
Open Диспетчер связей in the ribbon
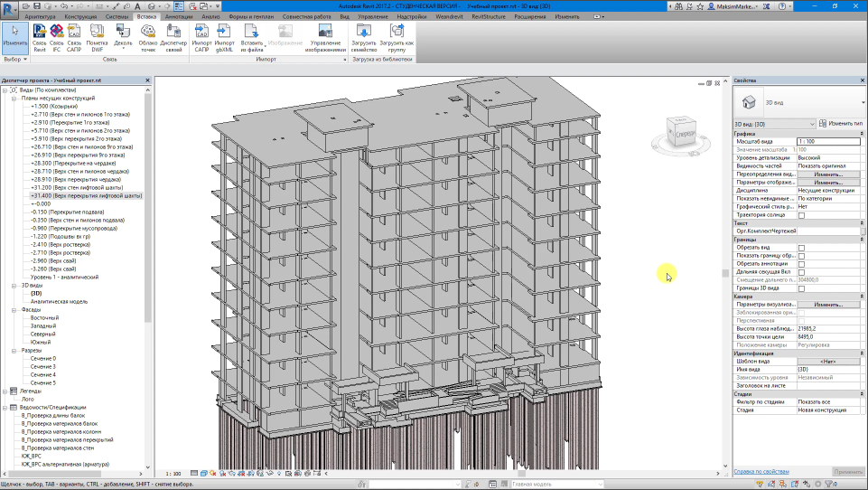point(173,38)
